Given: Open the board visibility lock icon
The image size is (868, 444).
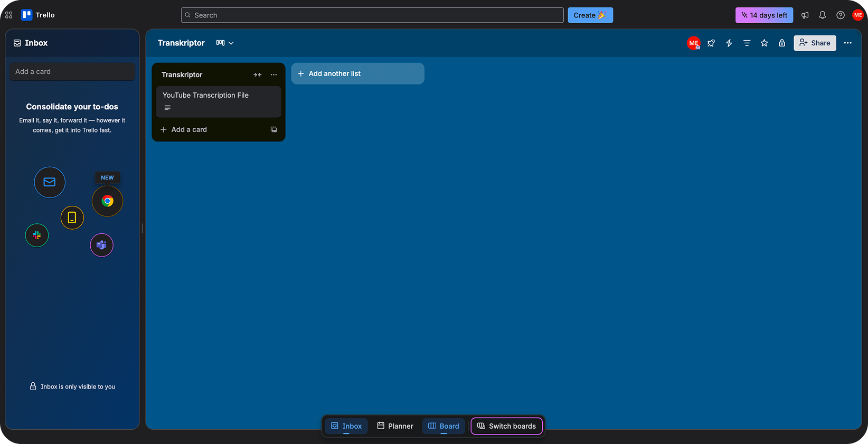Looking at the screenshot, I should coord(782,43).
